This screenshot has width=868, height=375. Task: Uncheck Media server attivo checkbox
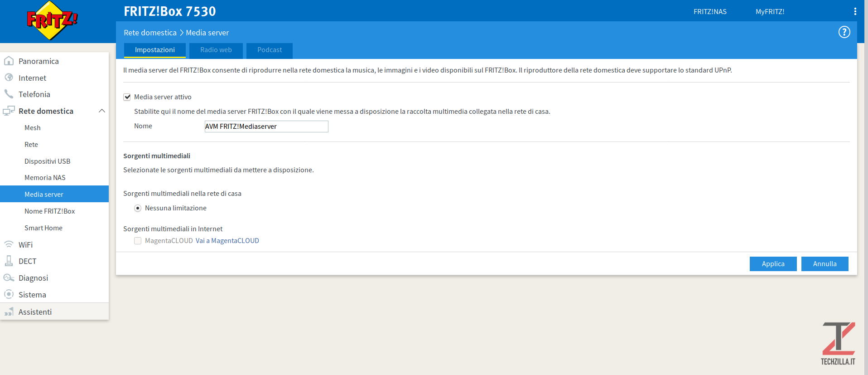pyautogui.click(x=127, y=97)
